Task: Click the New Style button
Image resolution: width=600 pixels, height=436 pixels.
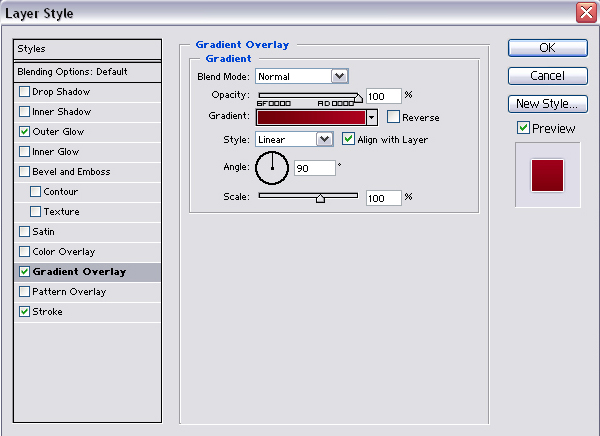Action: [x=547, y=104]
